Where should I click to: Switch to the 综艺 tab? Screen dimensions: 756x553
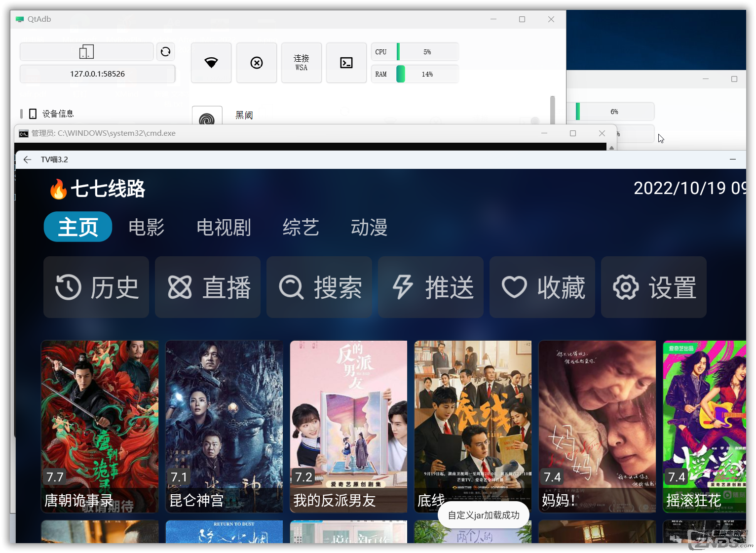301,227
